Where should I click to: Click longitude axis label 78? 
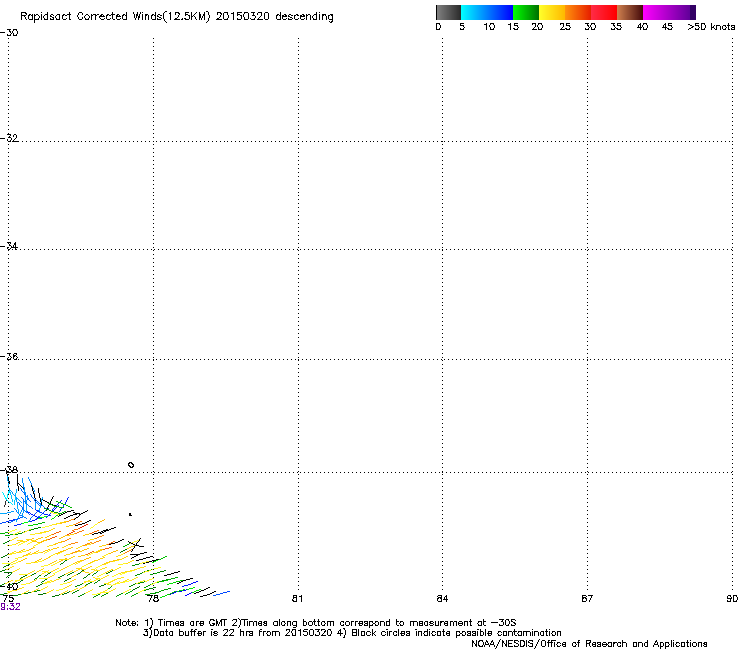[153, 599]
